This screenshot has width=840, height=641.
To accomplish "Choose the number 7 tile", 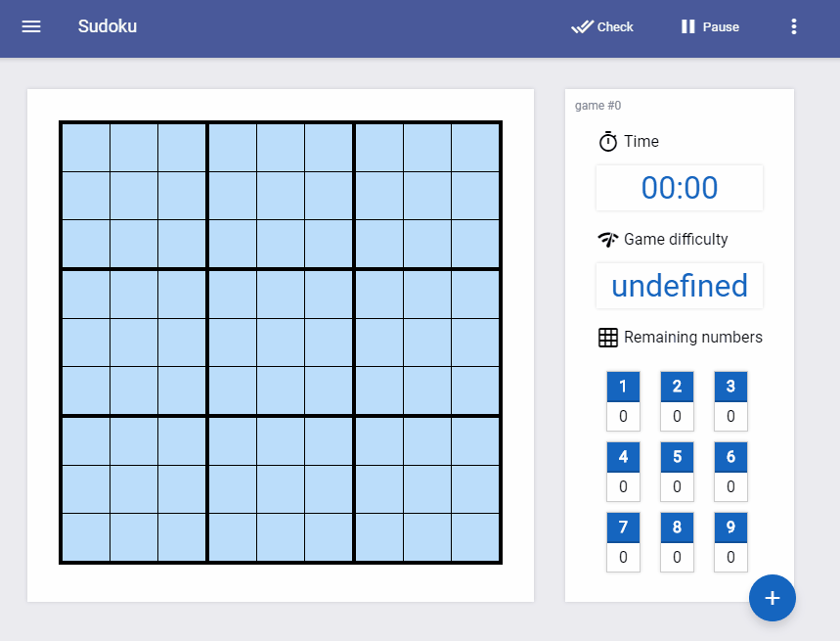I will (623, 527).
